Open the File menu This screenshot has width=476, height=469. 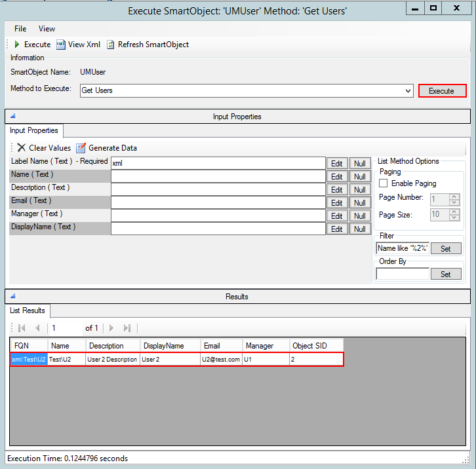[x=20, y=29]
